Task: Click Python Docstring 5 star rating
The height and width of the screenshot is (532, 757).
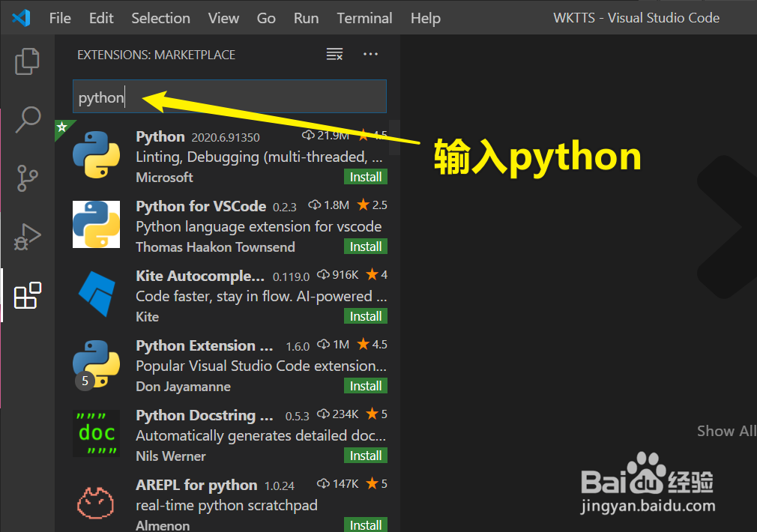Action: pos(376,414)
